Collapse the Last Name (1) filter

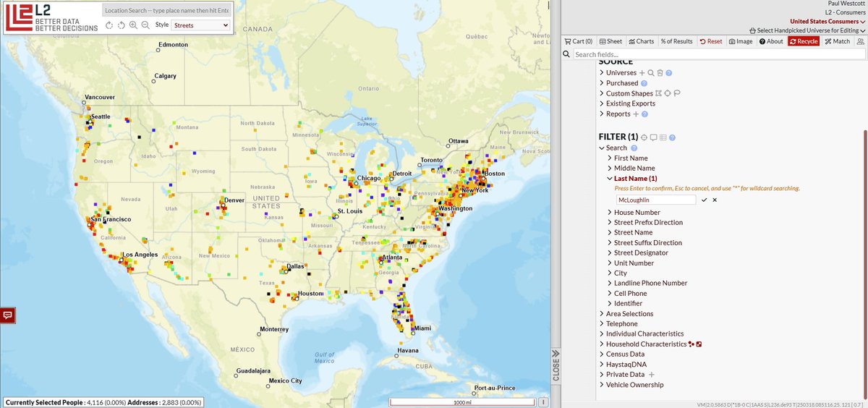click(x=610, y=179)
